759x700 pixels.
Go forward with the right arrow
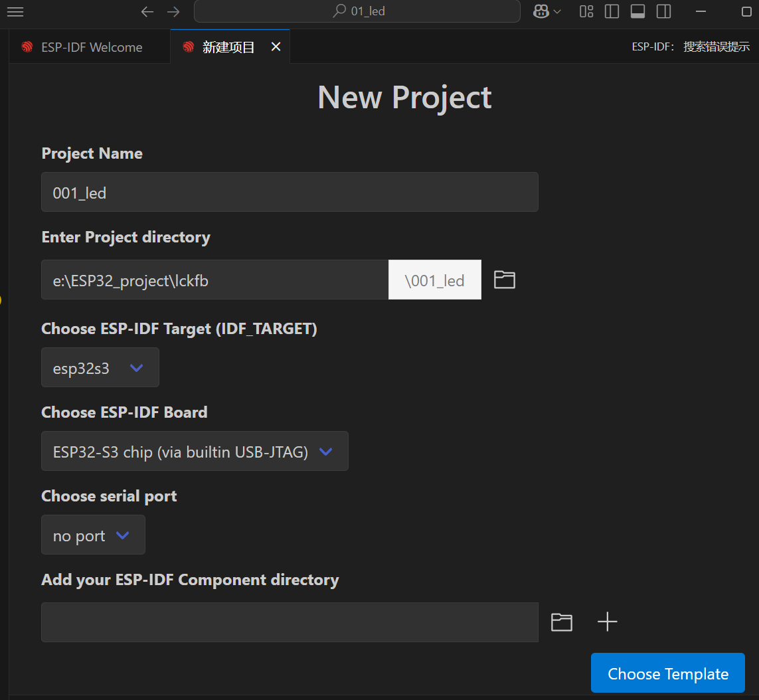(173, 11)
